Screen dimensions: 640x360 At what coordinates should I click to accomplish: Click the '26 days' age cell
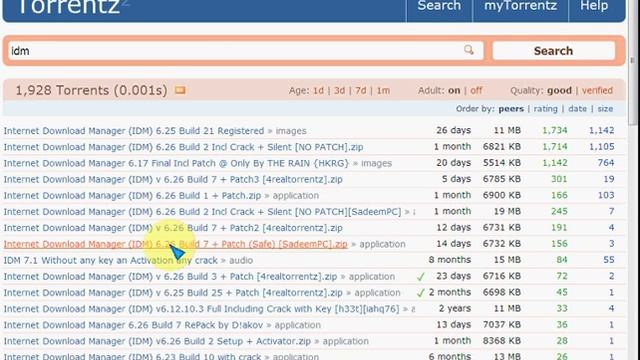453,130
